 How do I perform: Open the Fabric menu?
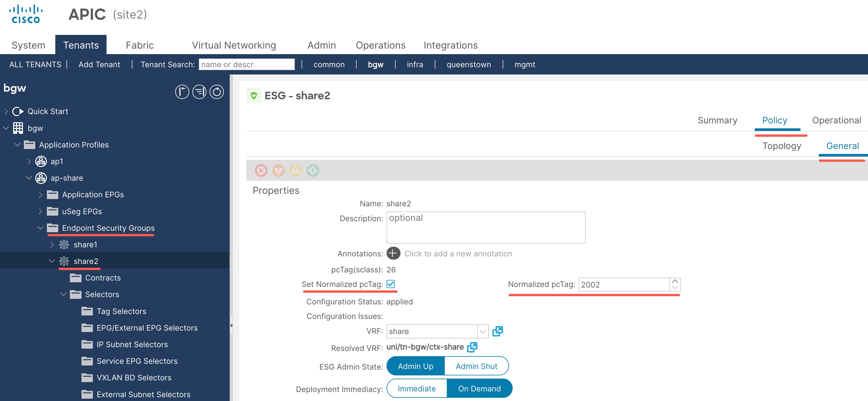[x=139, y=45]
